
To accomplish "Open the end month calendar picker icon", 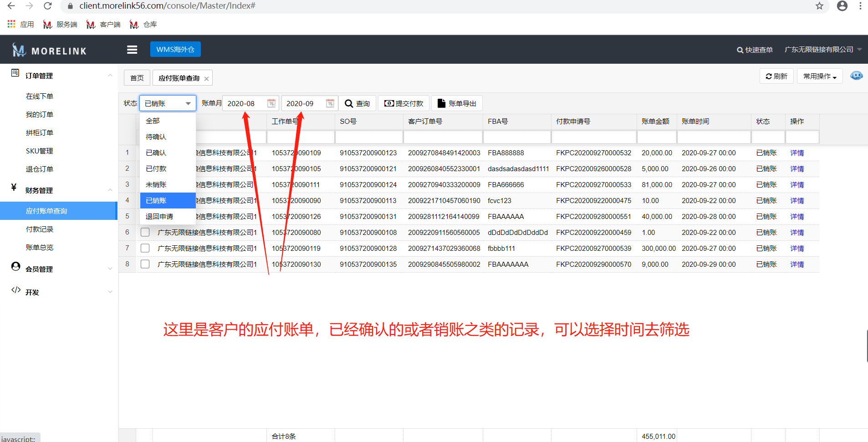I will click(330, 103).
